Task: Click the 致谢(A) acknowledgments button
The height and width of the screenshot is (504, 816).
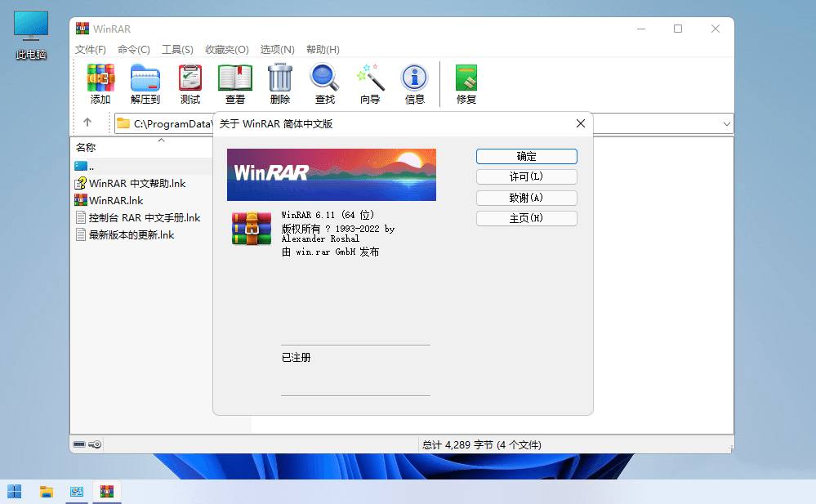Action: [x=526, y=198]
